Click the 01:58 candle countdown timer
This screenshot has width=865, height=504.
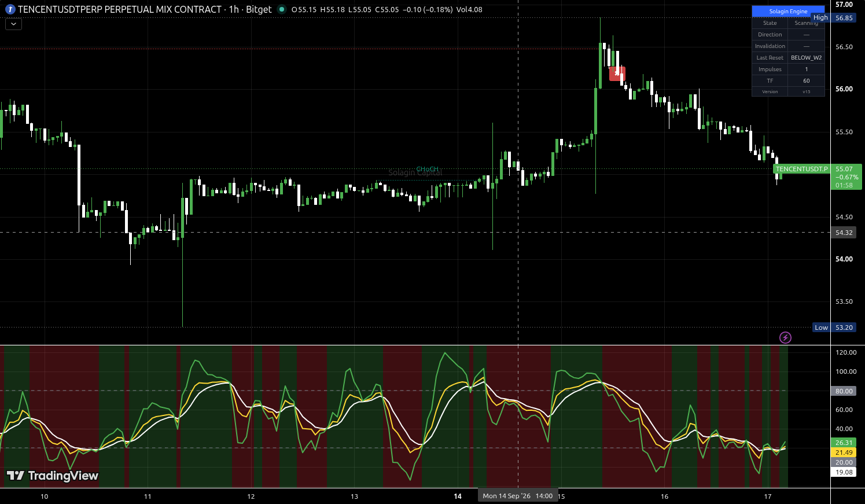pyautogui.click(x=844, y=185)
